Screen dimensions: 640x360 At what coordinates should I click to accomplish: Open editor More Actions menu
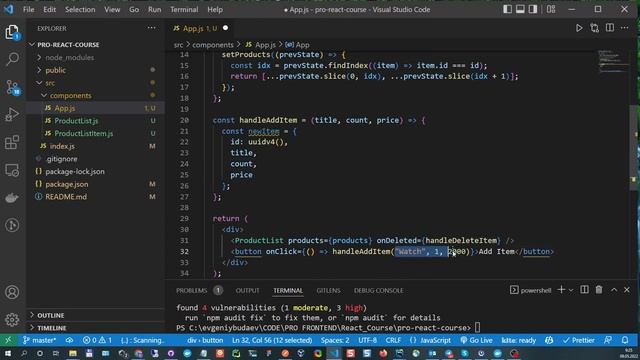[624, 28]
